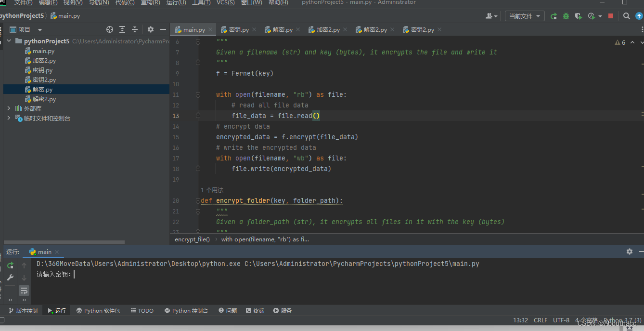The width and height of the screenshot is (644, 331).
Task: Open the 代码(C) menu
Action: pyautogui.click(x=125, y=2)
